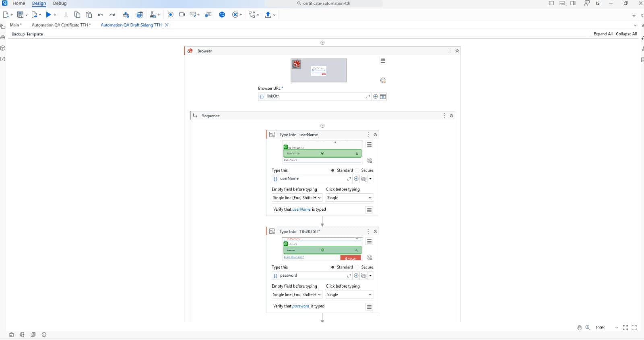The height and width of the screenshot is (340, 644).
Task: Click the Cut scissors icon
Action: 66,15
